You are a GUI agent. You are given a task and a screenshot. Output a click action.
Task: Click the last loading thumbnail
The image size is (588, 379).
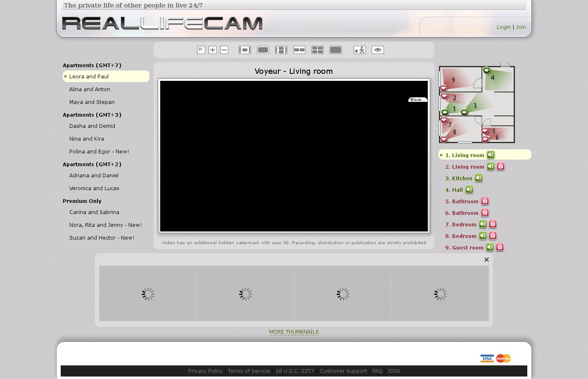pos(440,294)
